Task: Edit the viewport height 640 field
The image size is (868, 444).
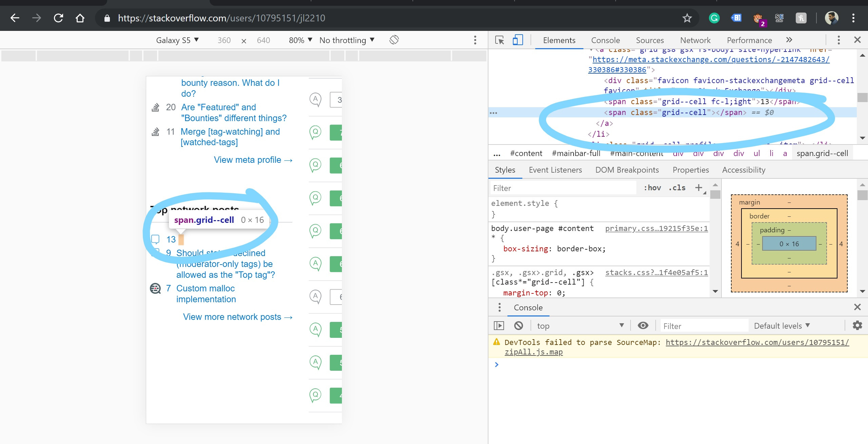Action: (x=263, y=40)
